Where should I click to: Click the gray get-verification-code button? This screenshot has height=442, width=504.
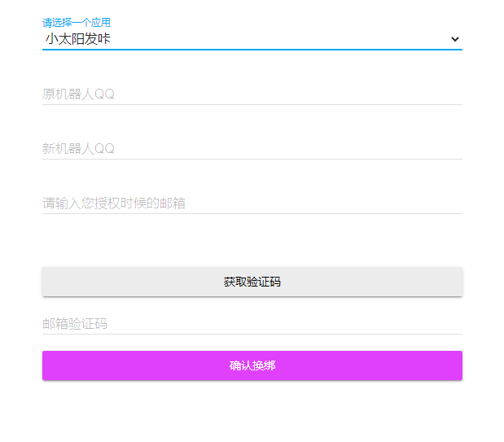click(x=252, y=282)
